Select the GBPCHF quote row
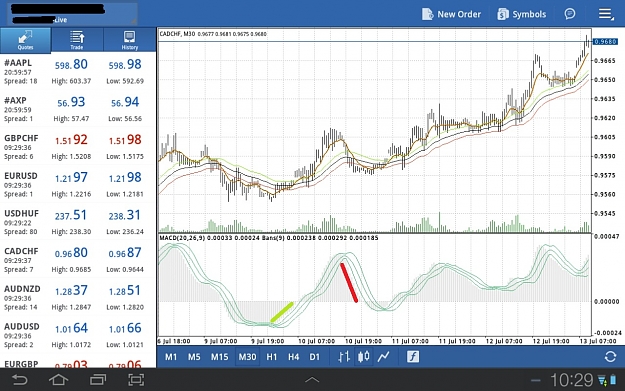 (x=78, y=147)
